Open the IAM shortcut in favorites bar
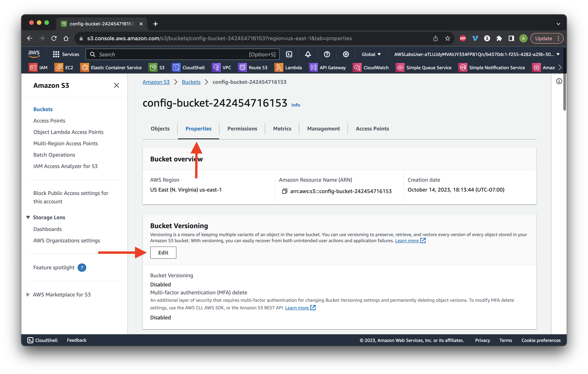 [x=38, y=68]
